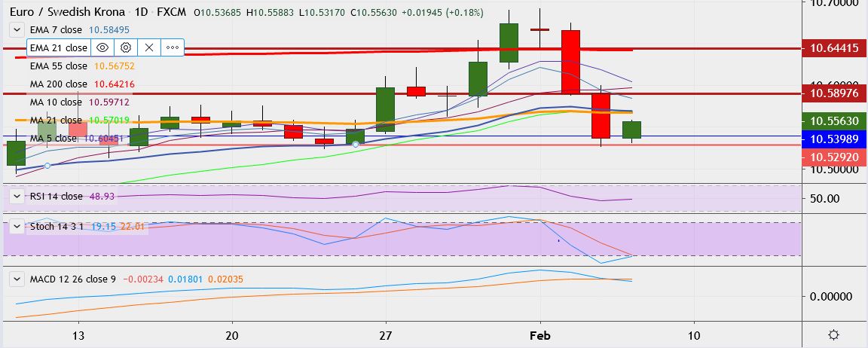Select the EMA 21 close label

point(59,47)
